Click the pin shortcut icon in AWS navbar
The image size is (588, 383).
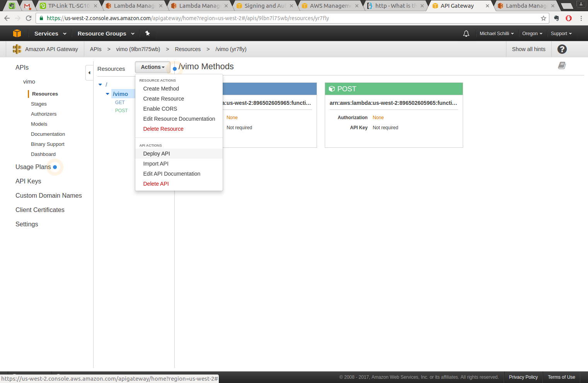pos(147,33)
